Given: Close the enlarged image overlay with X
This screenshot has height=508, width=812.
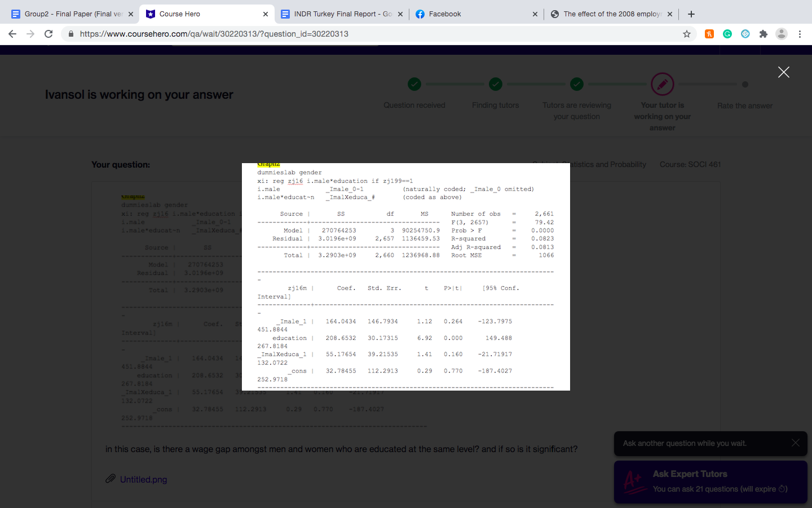Looking at the screenshot, I should click(x=783, y=72).
